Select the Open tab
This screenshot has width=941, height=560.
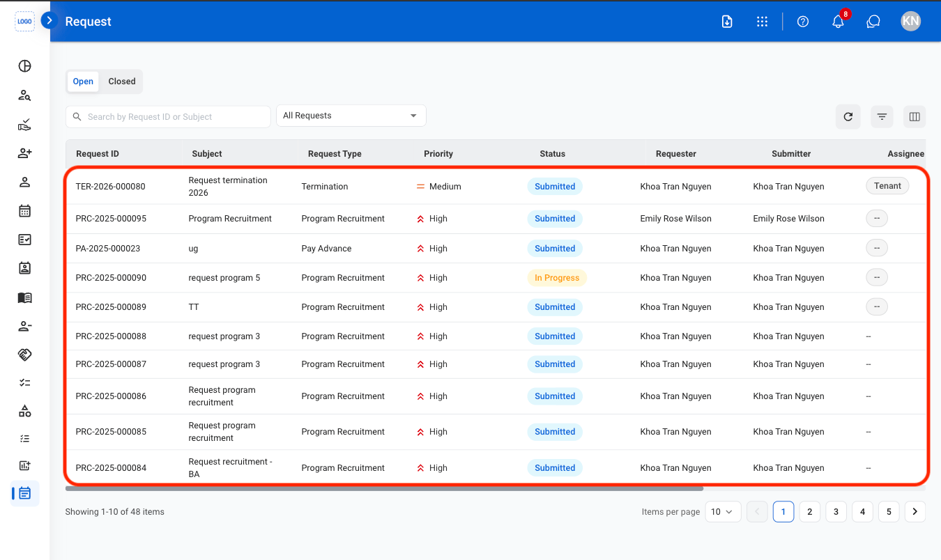coord(83,81)
